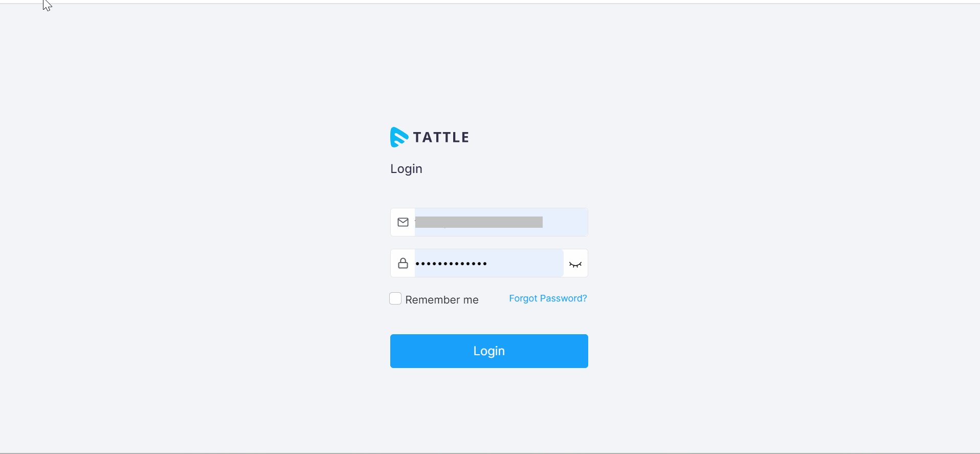Click the TATTLE wordmark text
Screen dimensions: 980x454
pyautogui.click(x=441, y=137)
